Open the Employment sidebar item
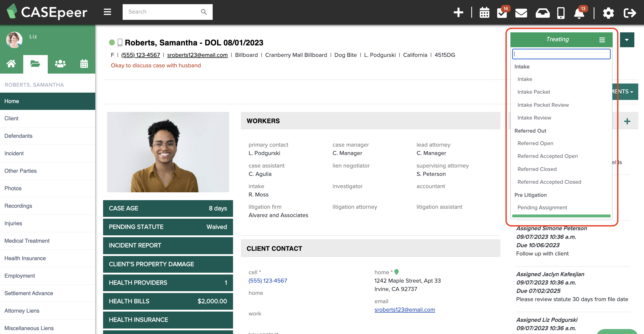The image size is (644, 334). (x=47, y=276)
